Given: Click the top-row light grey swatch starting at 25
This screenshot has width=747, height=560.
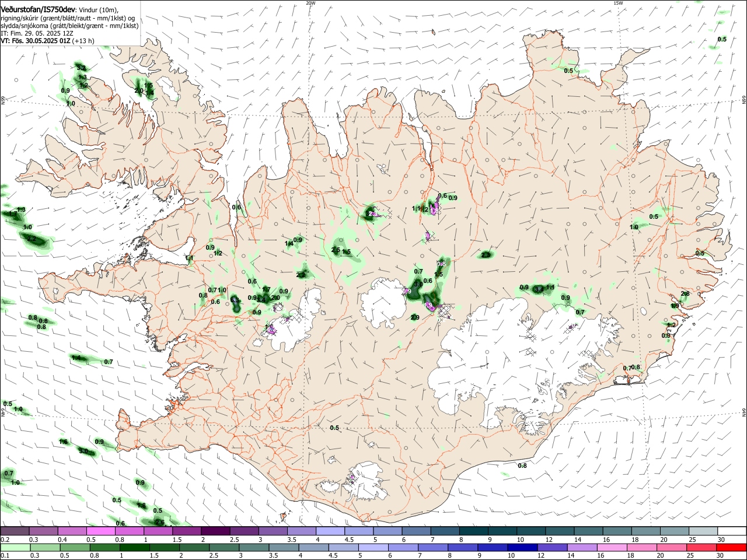Looking at the screenshot, I should [x=703, y=531].
